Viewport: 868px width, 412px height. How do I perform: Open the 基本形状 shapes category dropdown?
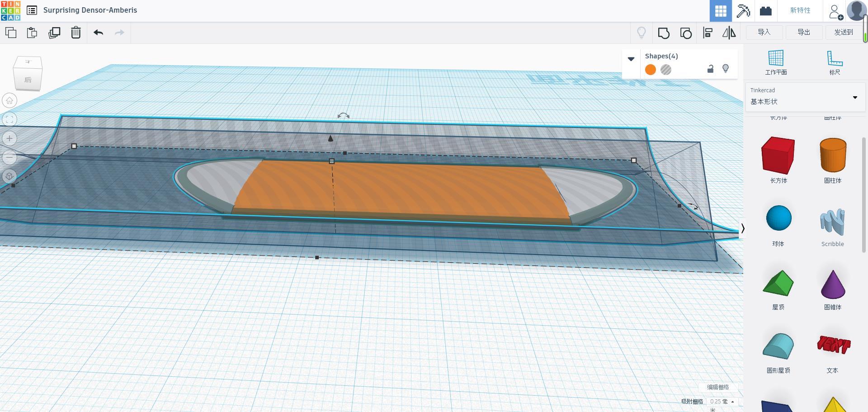click(x=805, y=97)
